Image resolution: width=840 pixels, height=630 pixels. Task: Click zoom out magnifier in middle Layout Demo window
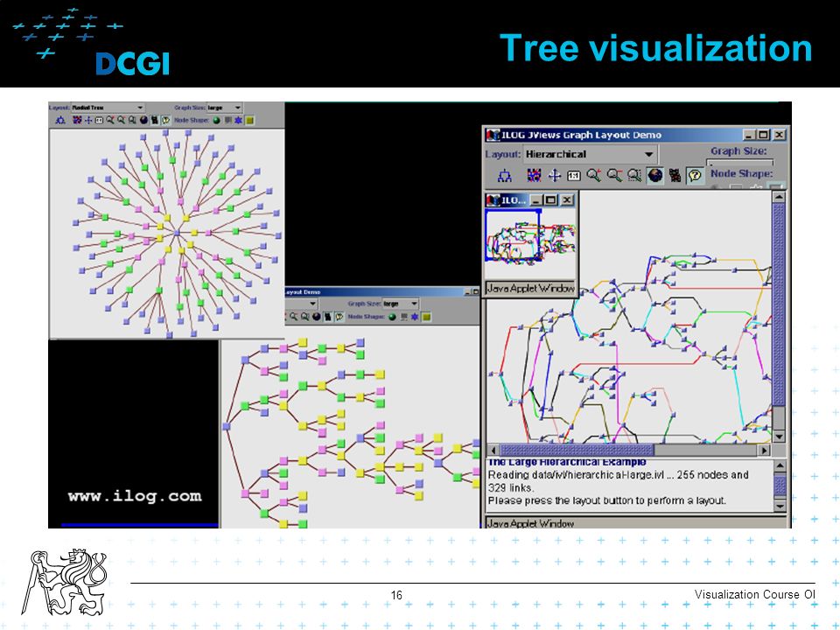pyautogui.click(x=294, y=317)
